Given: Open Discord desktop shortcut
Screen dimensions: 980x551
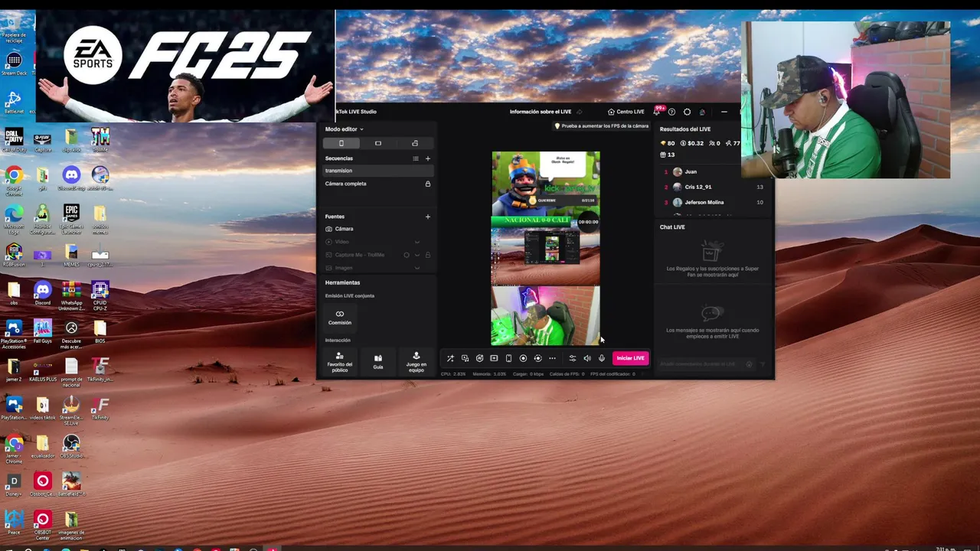Looking at the screenshot, I should (43, 292).
